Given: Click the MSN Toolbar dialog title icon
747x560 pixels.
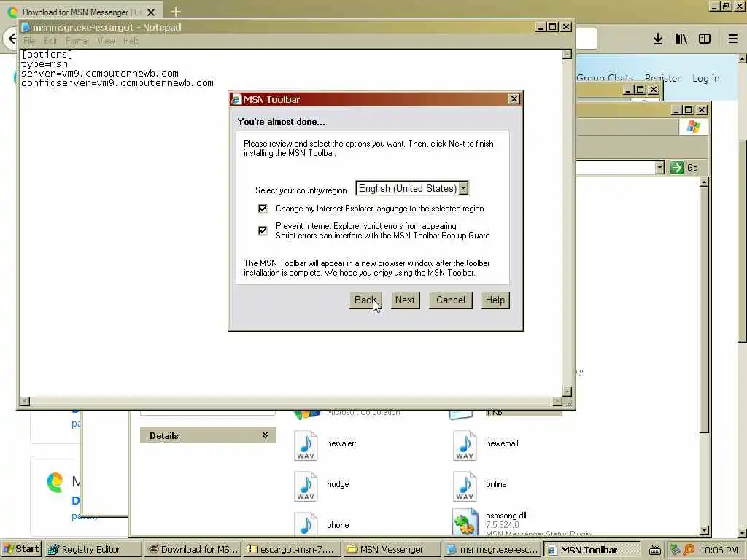Looking at the screenshot, I should [236, 99].
